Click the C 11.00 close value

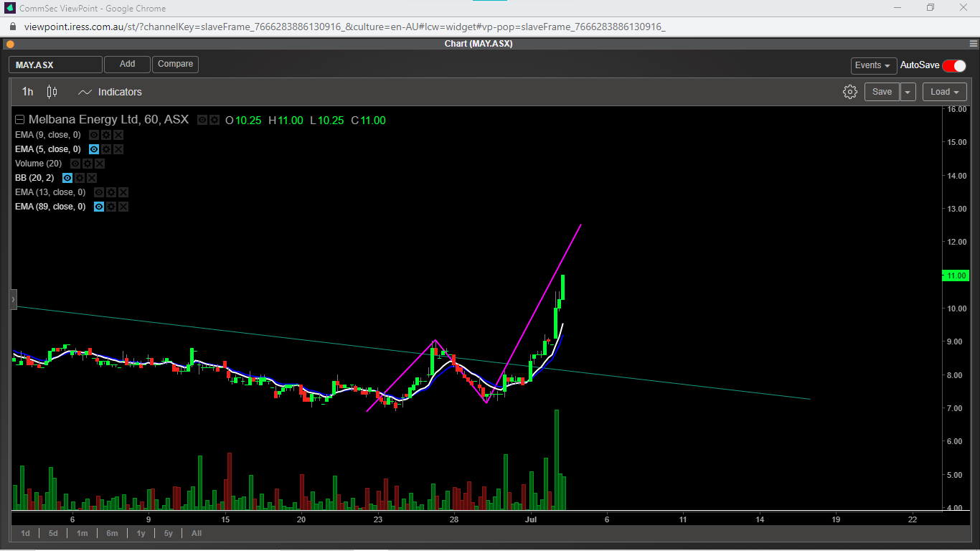[368, 121]
